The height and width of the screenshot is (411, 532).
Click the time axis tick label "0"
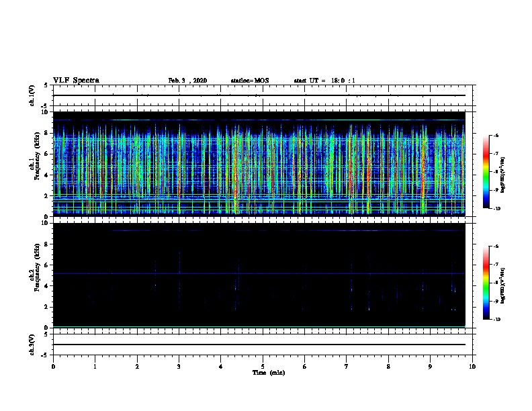[53, 367]
